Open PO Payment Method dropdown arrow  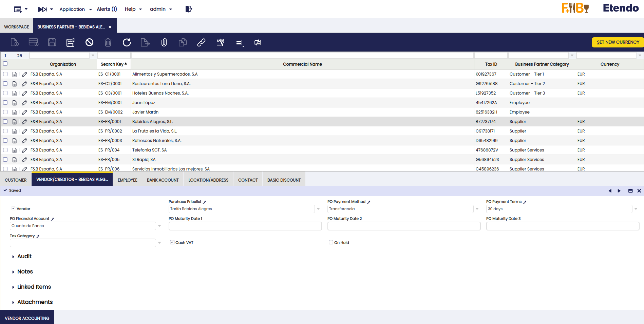477,209
